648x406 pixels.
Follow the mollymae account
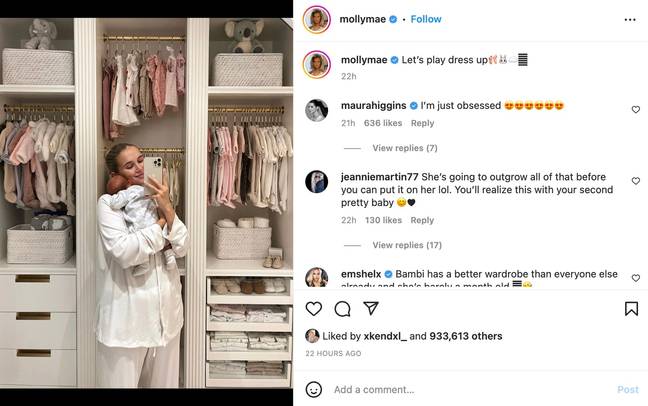click(x=426, y=19)
